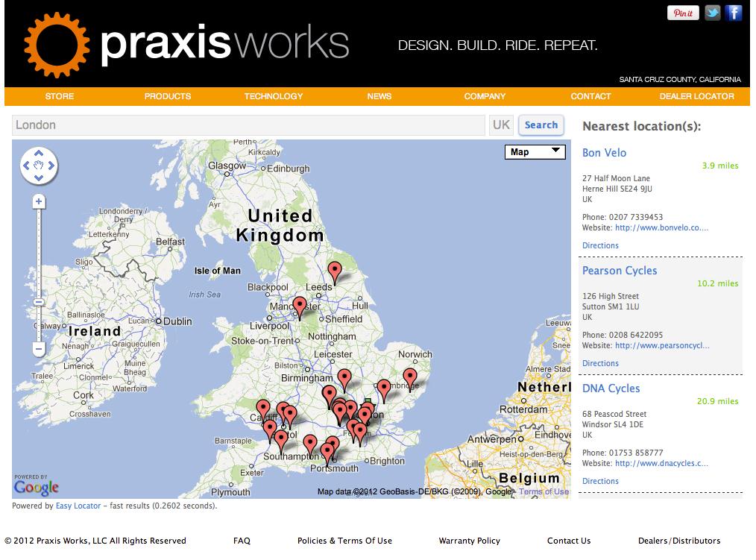756x560 pixels.
Task: Open the map Terms of Use link
Action: point(544,491)
